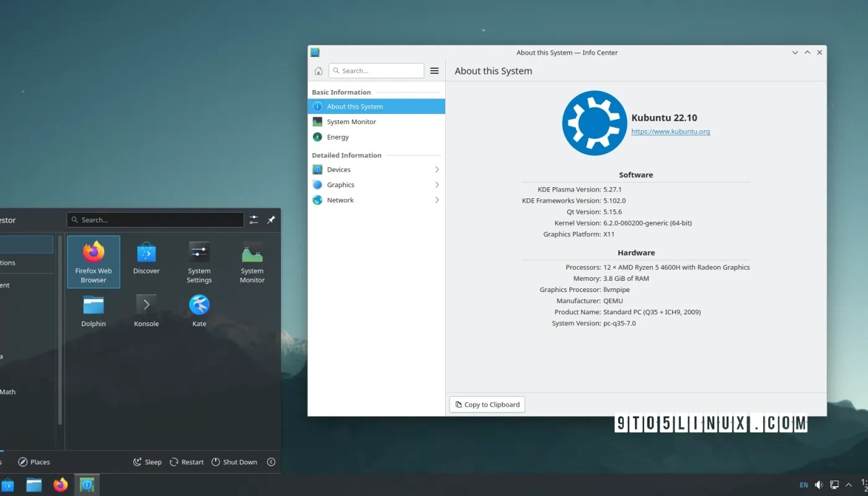Click the volume icon in system tray

tap(818, 485)
